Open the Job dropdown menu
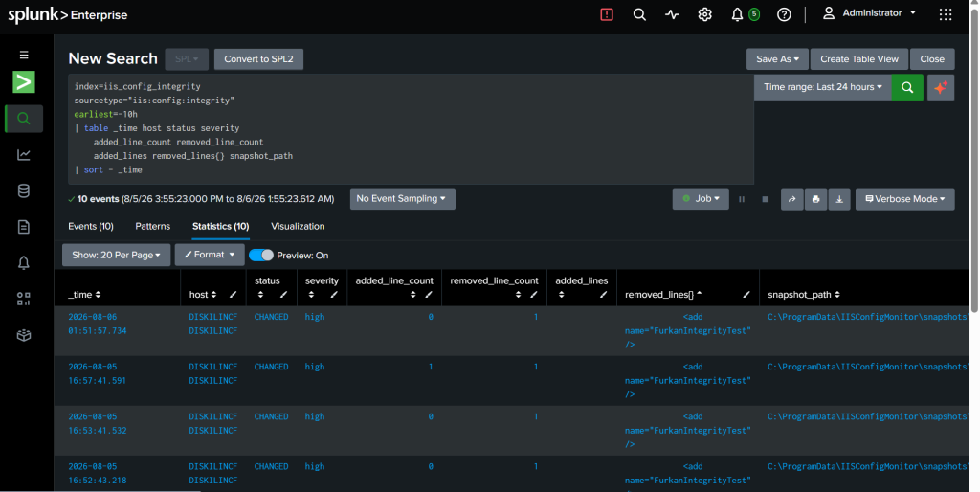 pos(701,199)
